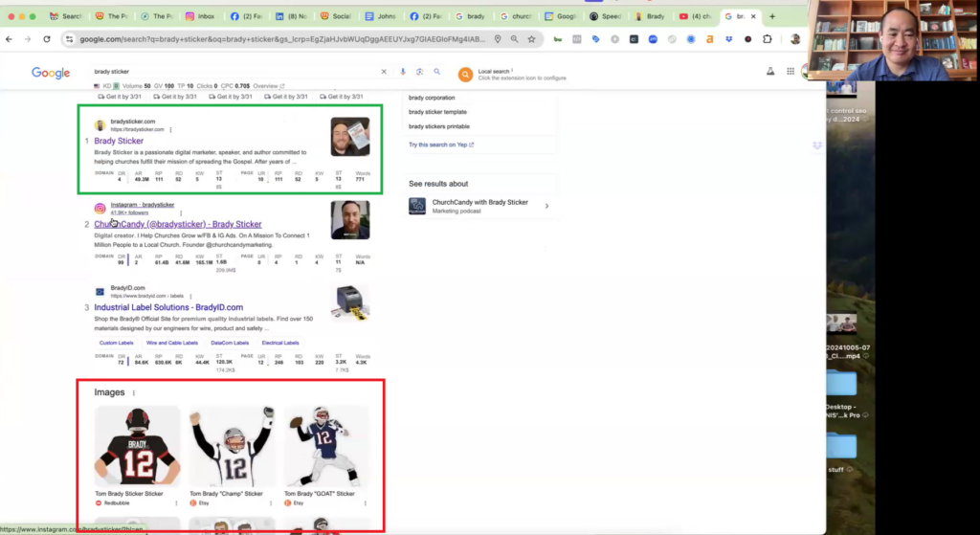
Task: Switch to the LinkedIn notifications tab
Action: click(291, 16)
